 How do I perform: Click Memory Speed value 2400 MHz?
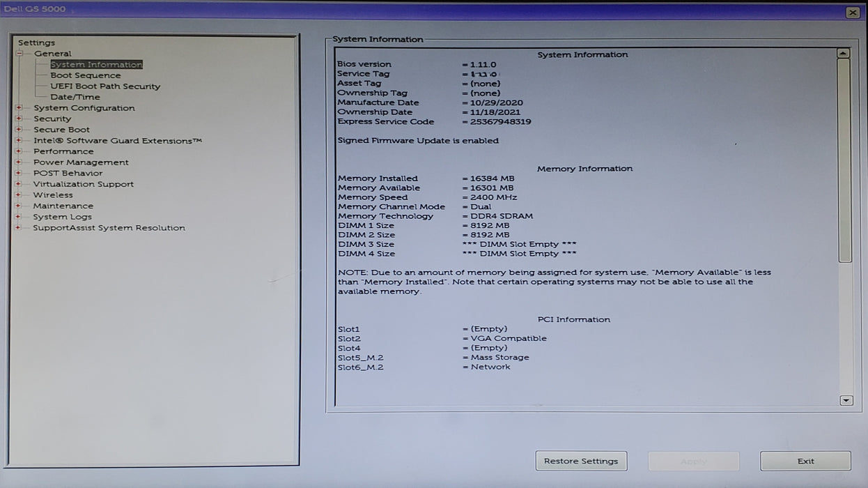493,197
